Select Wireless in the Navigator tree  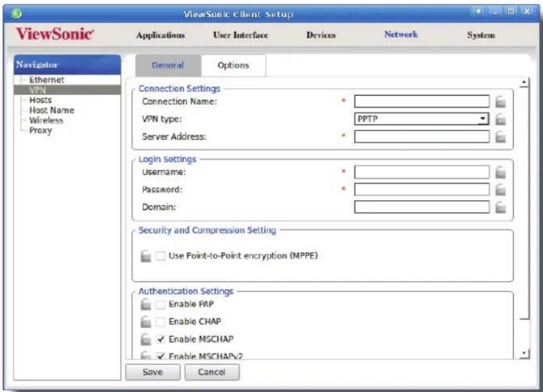46,120
